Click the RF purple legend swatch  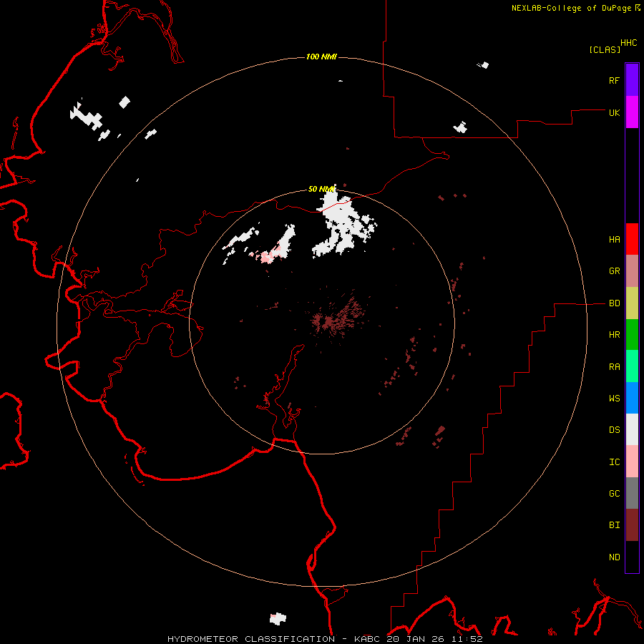click(632, 80)
